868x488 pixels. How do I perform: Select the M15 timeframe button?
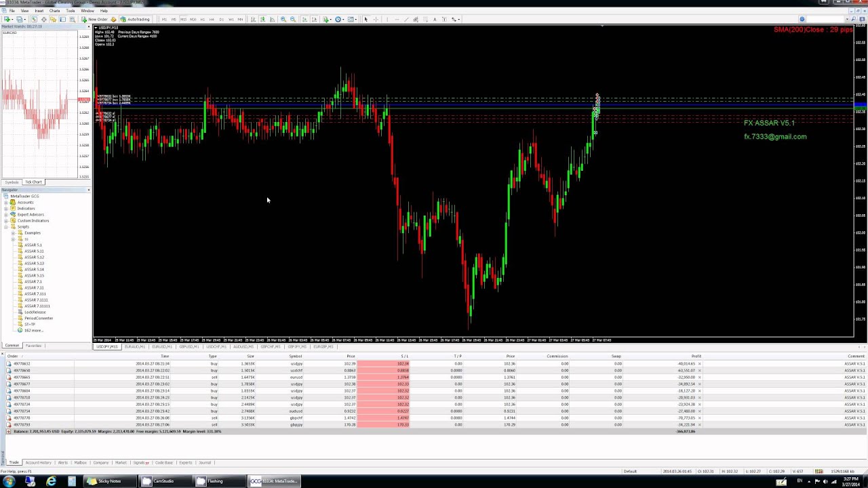tap(183, 19)
